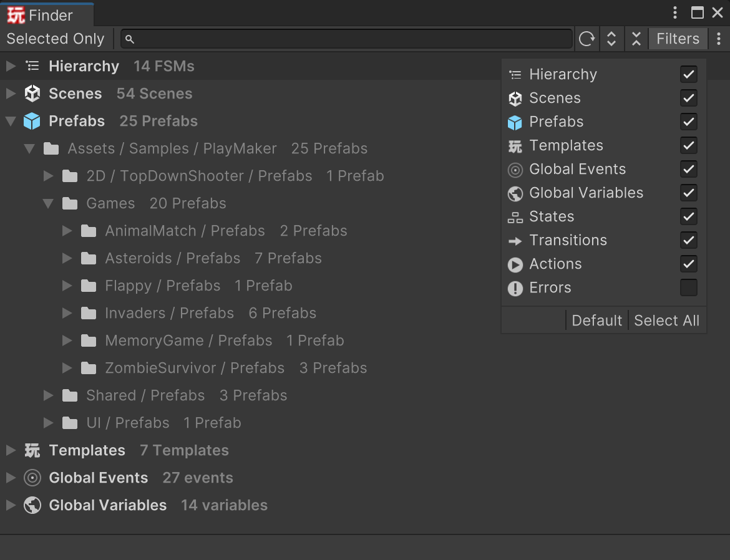The width and height of the screenshot is (730, 560).
Task: Click the ZombieSurvivor / Prefabs folder icon
Action: point(89,368)
